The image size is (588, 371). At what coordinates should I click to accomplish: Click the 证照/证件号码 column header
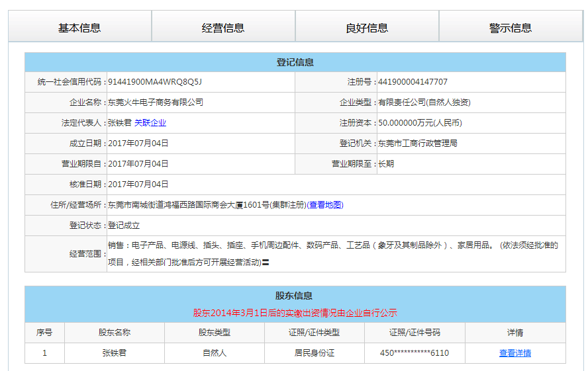[x=415, y=333]
